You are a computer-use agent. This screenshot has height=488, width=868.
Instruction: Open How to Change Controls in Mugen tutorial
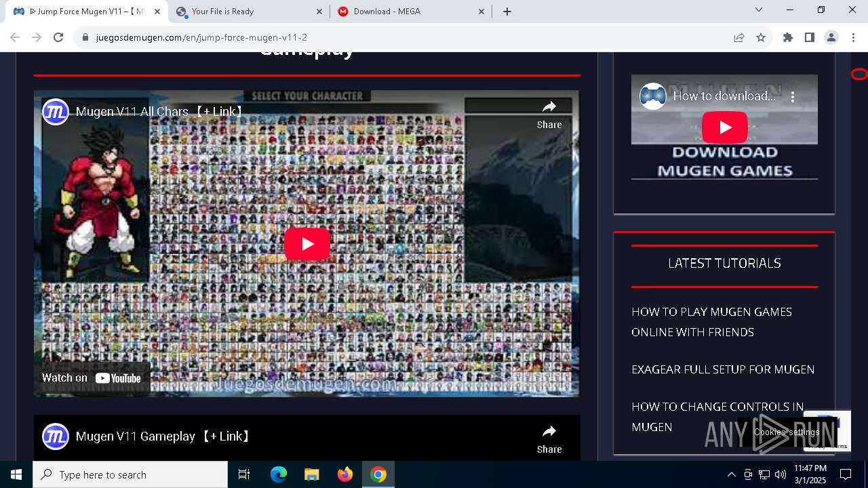point(717,417)
